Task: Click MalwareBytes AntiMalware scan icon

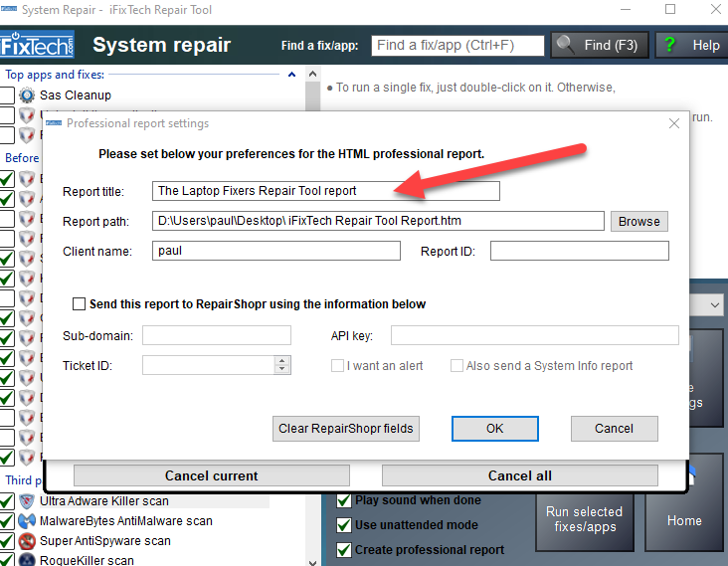Action: [x=27, y=521]
